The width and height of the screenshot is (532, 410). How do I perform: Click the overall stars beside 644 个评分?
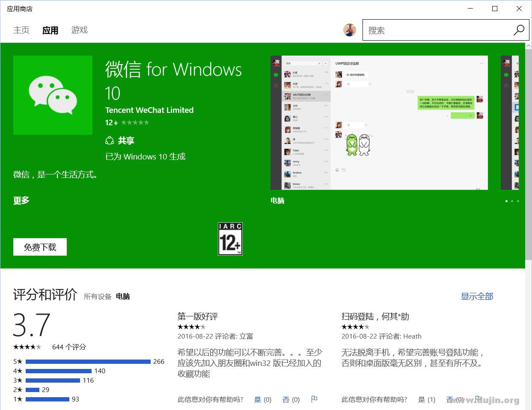pos(27,347)
